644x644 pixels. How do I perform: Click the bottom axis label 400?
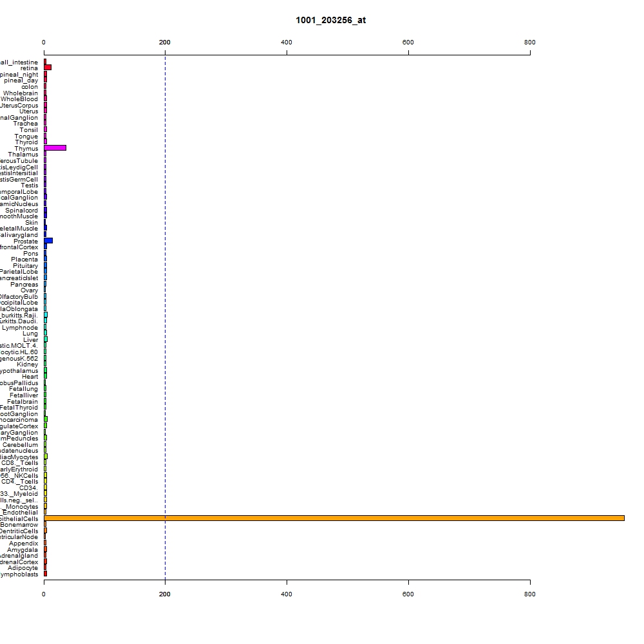point(287,594)
